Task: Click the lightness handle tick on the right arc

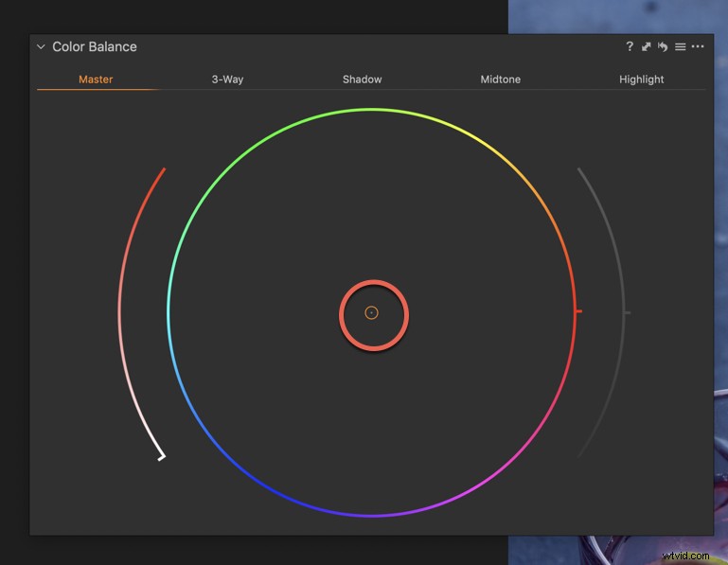Action: [x=628, y=313]
